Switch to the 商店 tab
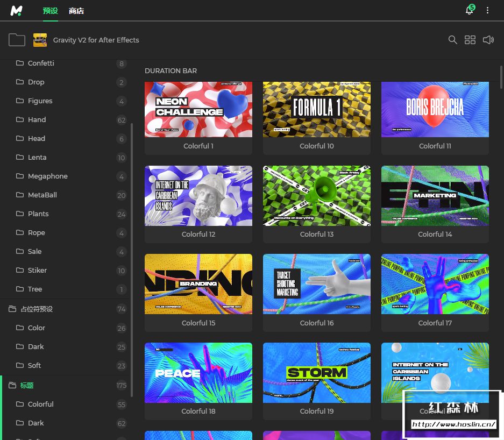 76,11
